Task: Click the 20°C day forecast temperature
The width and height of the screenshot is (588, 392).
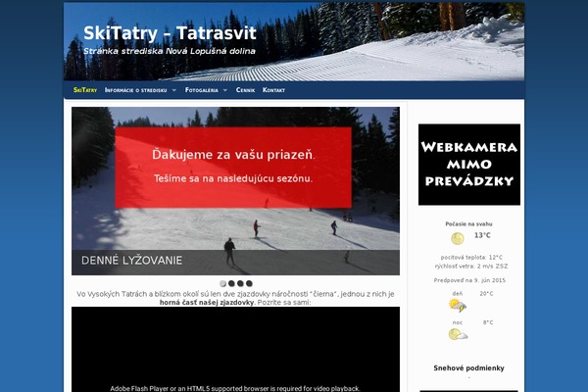Action: (486, 294)
